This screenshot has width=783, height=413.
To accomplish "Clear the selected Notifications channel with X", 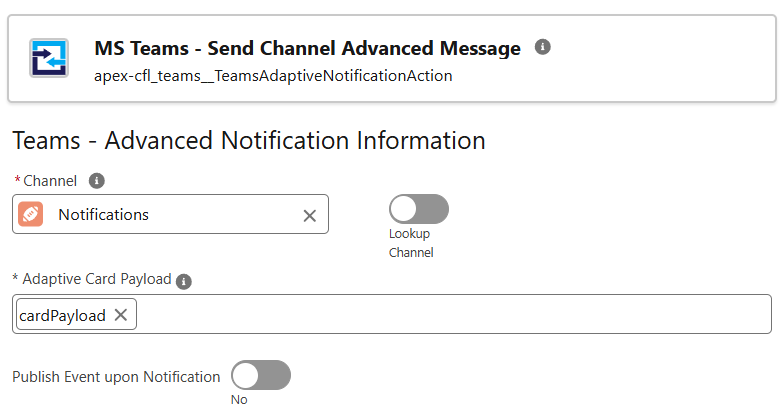I will [x=310, y=215].
